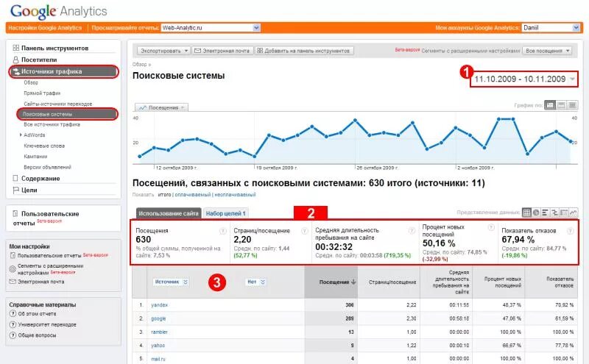The height and width of the screenshot is (364, 589).
Task: Open Ключевые слова sidebar item
Action: pos(44,146)
